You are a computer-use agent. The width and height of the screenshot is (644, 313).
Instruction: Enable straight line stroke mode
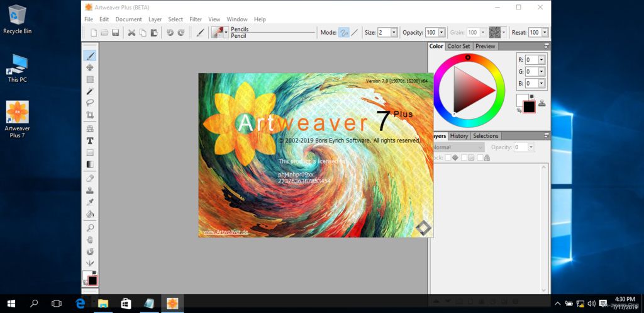click(355, 33)
